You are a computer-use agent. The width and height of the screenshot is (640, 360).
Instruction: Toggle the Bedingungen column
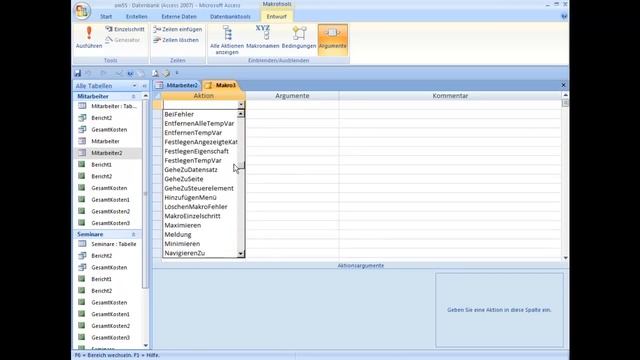(299, 37)
